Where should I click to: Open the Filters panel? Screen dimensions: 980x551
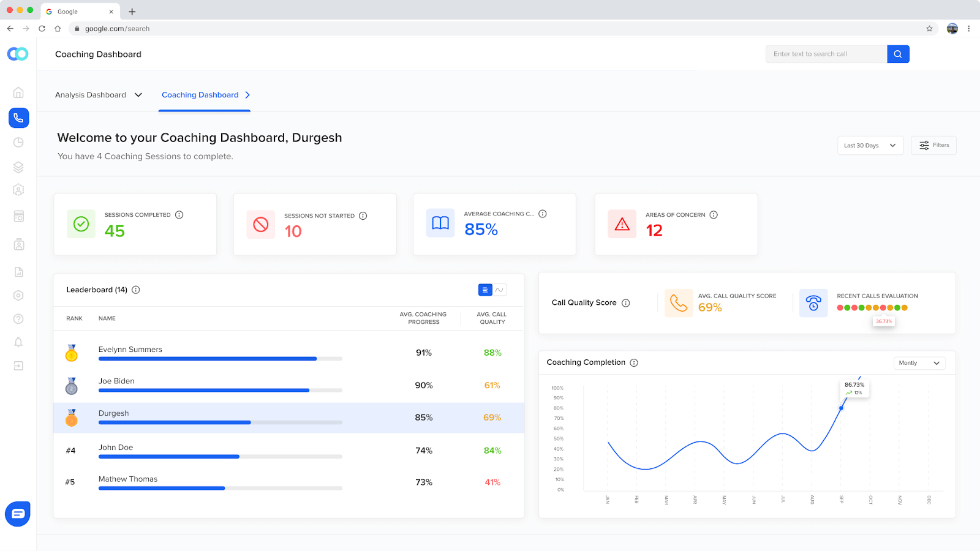pyautogui.click(x=933, y=145)
